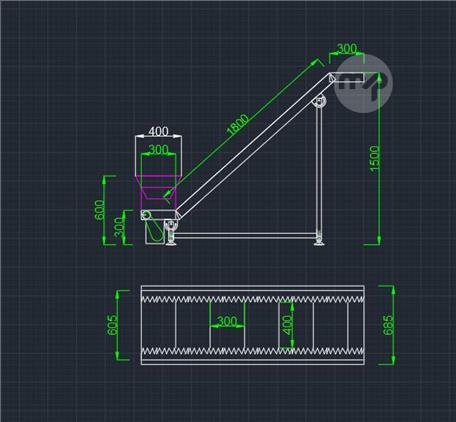Image resolution: width=456 pixels, height=422 pixels.
Task: Click the 400 hopper width dimension
Action: click(x=158, y=131)
